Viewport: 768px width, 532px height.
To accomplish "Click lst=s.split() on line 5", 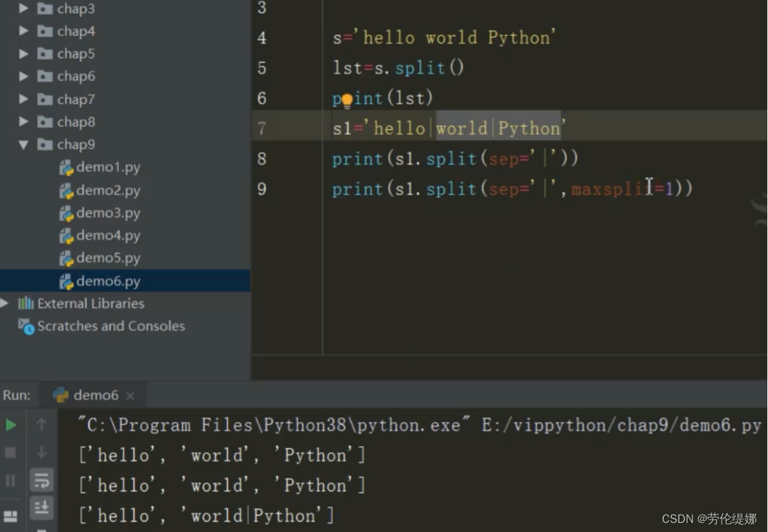I will tap(398, 68).
